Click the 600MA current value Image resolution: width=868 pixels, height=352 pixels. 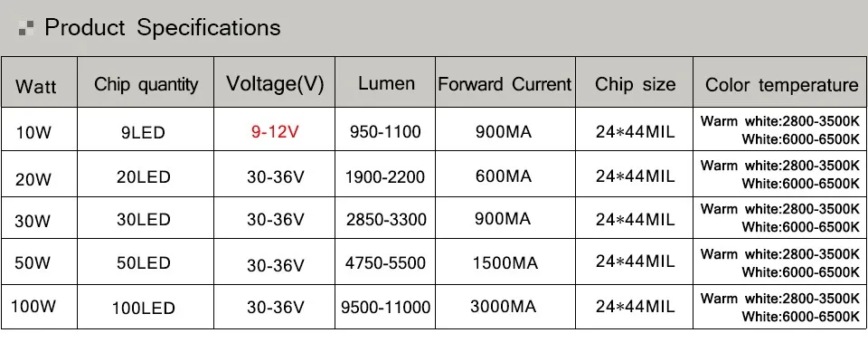[504, 176]
